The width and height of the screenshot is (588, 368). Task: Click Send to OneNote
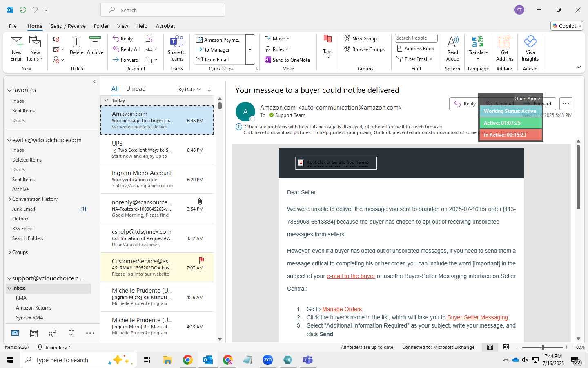pyautogui.click(x=287, y=60)
